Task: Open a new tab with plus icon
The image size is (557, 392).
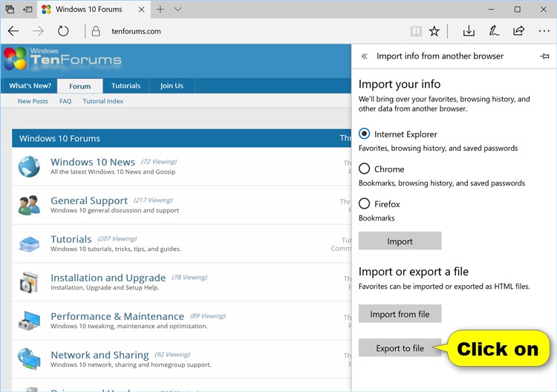Action: click(x=160, y=9)
